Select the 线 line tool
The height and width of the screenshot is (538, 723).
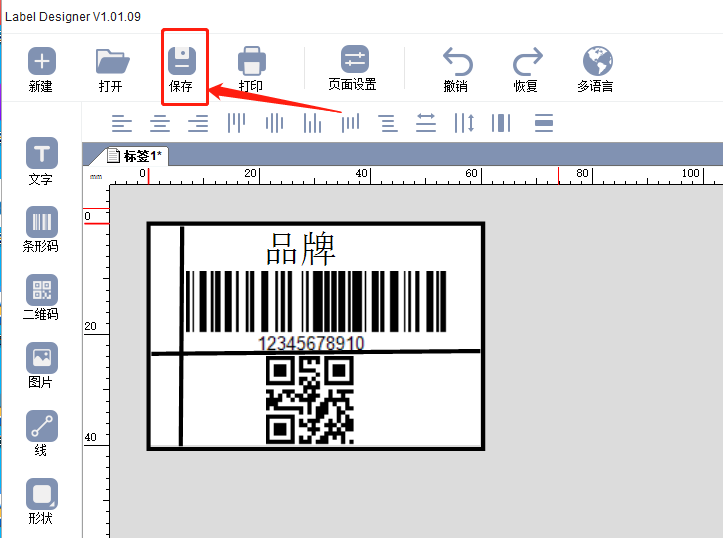[x=41, y=433]
